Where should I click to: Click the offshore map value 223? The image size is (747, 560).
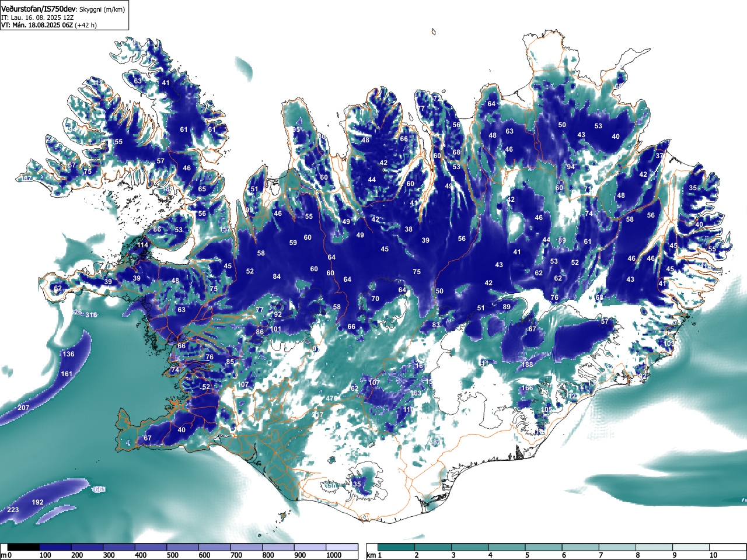(x=13, y=510)
